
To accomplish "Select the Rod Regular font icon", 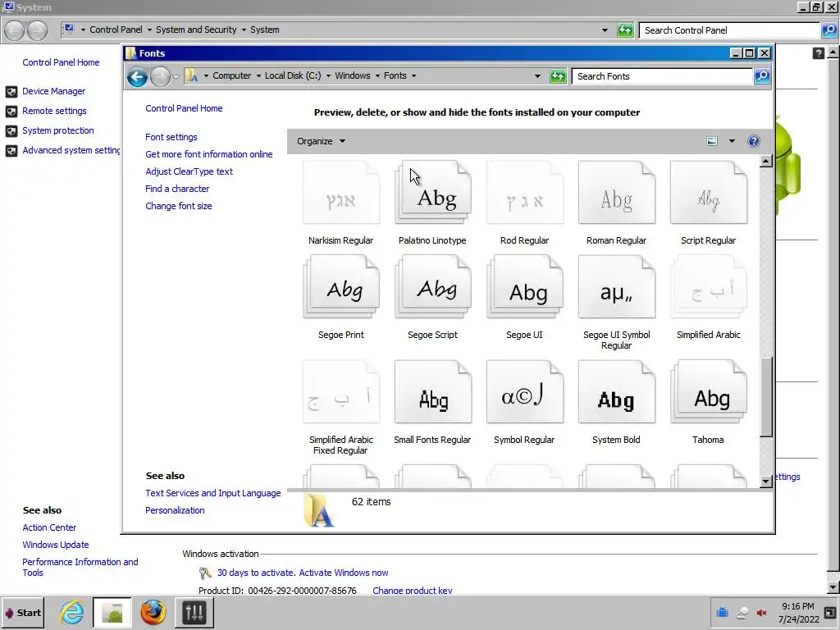I will point(524,193).
